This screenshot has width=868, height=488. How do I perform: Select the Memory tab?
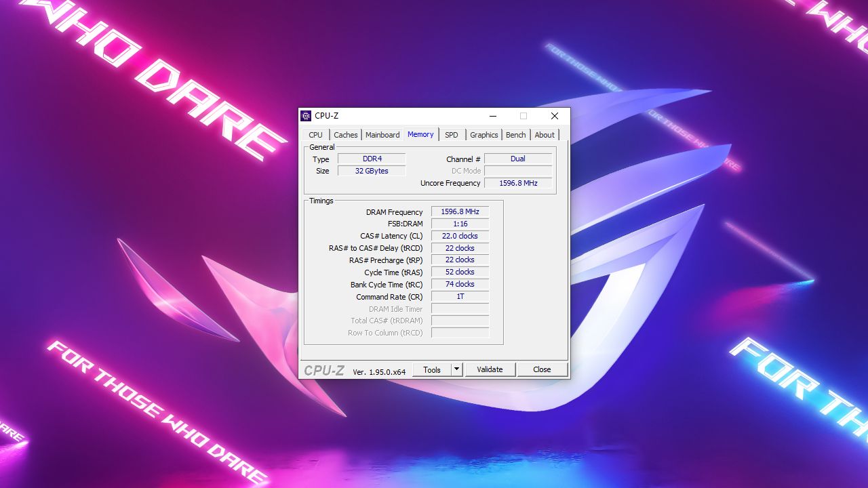point(420,134)
